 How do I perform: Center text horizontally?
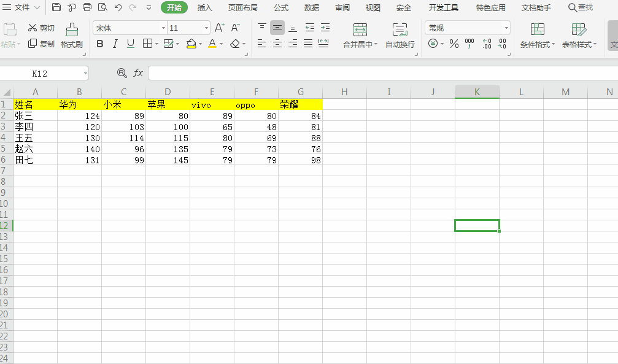(277, 44)
